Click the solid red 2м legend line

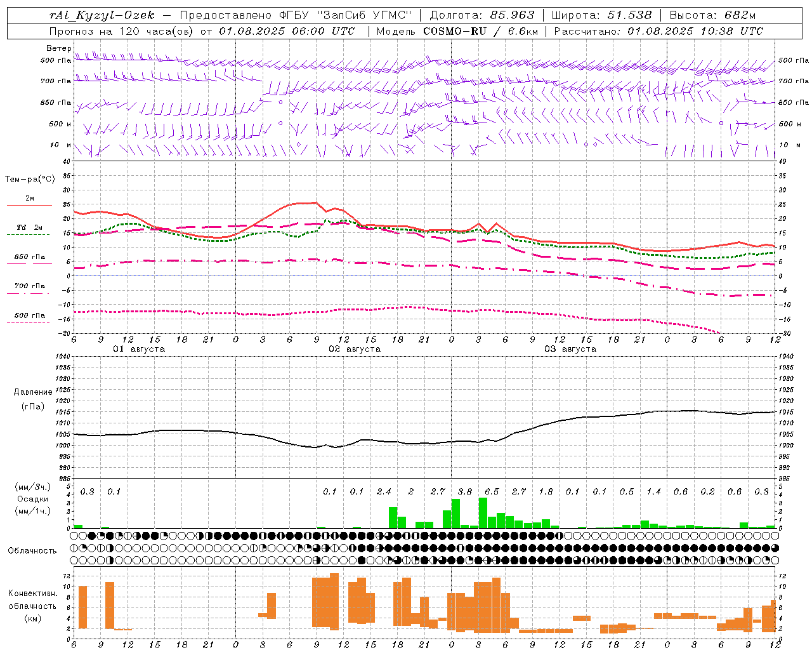point(29,206)
